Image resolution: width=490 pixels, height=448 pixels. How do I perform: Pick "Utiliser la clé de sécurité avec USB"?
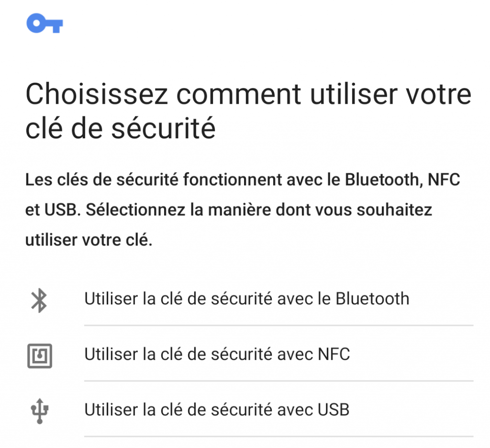(x=216, y=410)
